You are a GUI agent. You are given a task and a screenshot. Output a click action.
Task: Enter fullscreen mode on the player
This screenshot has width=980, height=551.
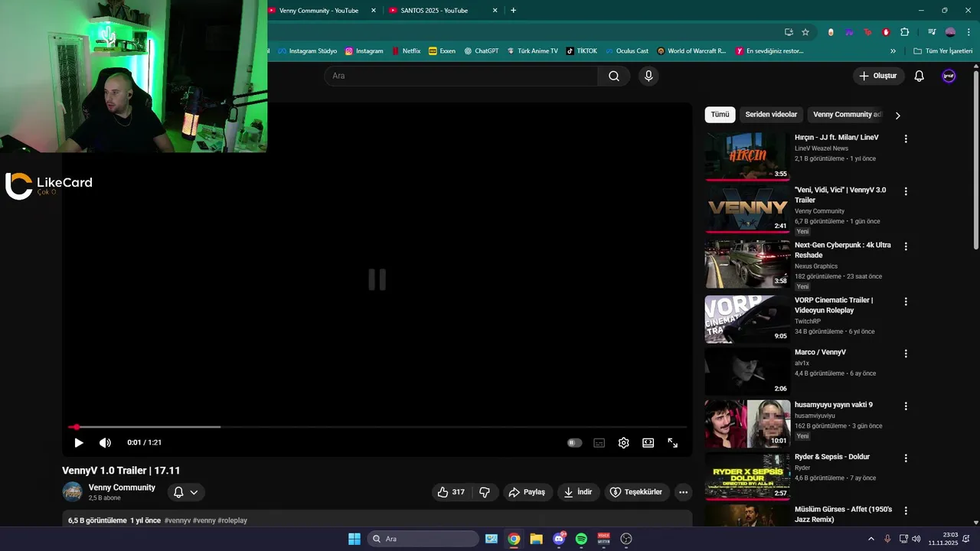pos(672,442)
